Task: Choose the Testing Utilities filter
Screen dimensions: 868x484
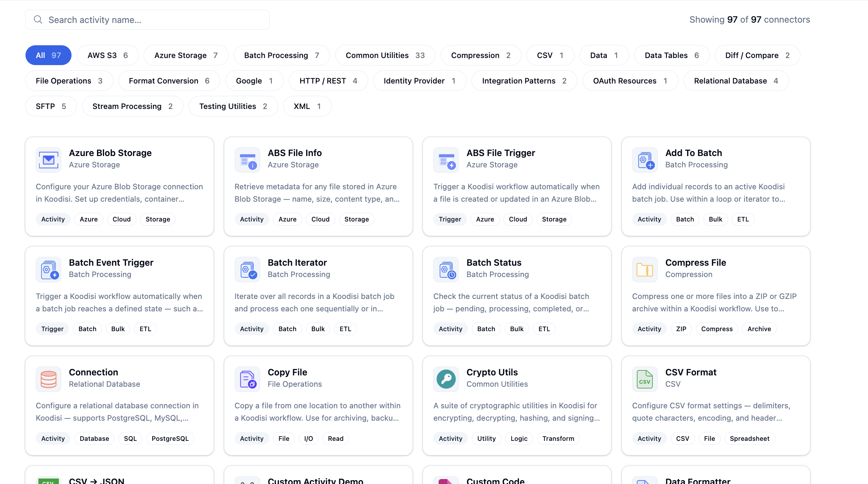Action: click(x=233, y=106)
